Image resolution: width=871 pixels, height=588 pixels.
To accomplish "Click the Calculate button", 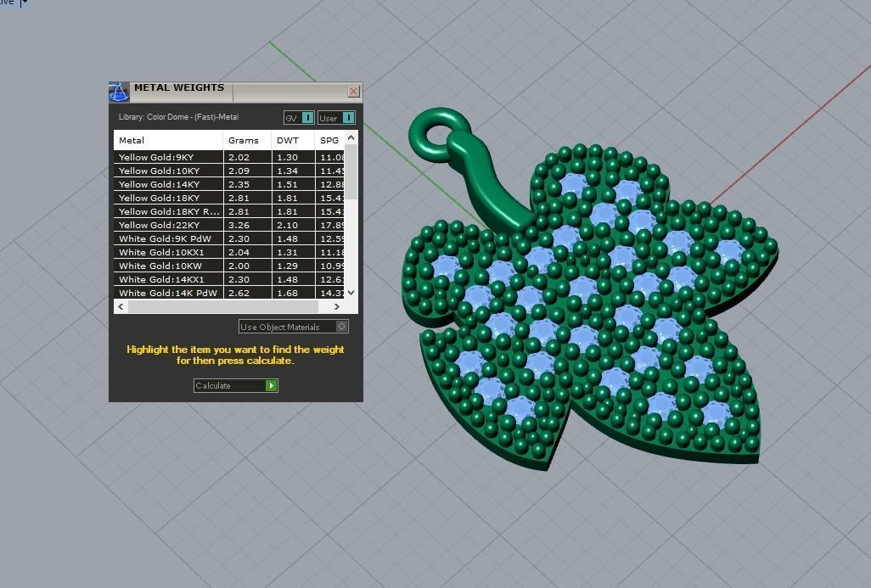I will click(x=235, y=385).
